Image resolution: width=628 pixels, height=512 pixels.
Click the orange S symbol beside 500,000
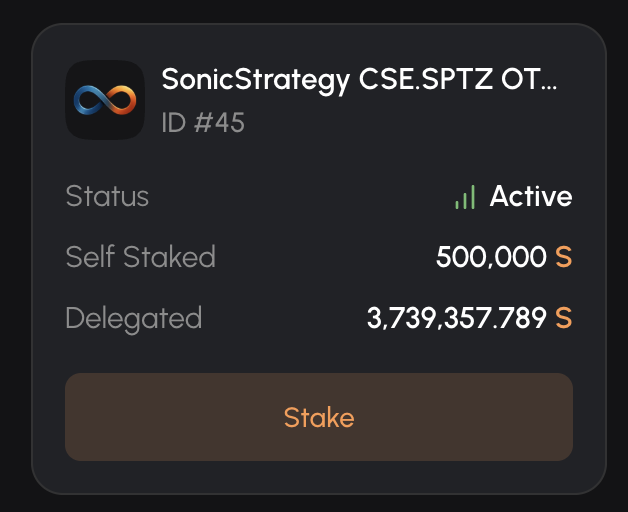tap(564, 258)
